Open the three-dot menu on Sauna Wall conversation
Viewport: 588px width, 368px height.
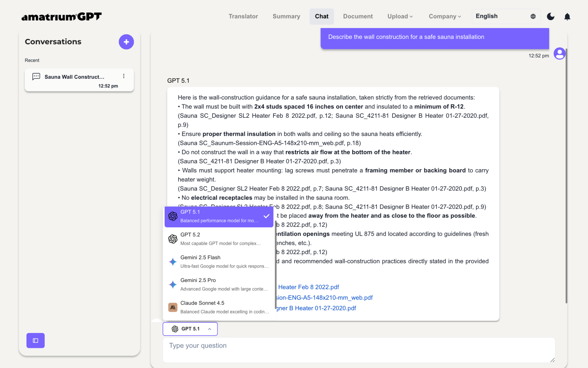point(124,76)
